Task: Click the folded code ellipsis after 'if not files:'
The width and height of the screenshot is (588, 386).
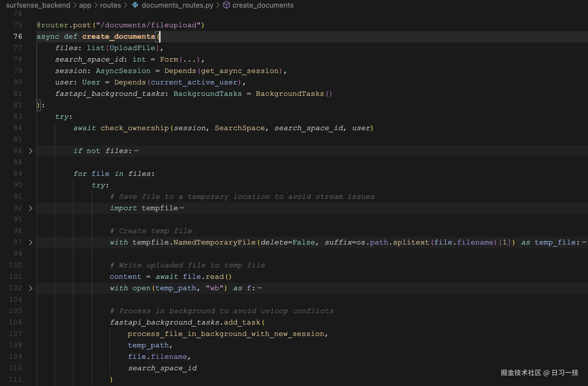Action: pyautogui.click(x=137, y=150)
